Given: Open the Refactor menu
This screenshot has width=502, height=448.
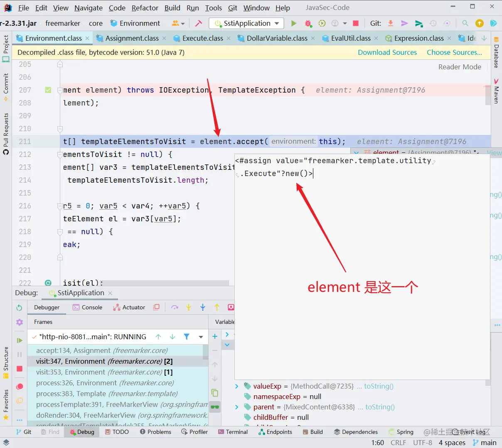Looking at the screenshot, I should click(x=145, y=8).
